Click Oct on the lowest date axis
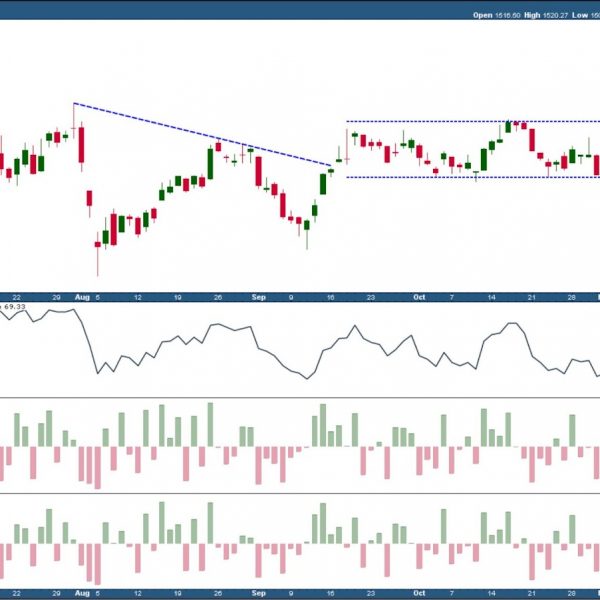The height and width of the screenshot is (600, 600). click(x=419, y=593)
